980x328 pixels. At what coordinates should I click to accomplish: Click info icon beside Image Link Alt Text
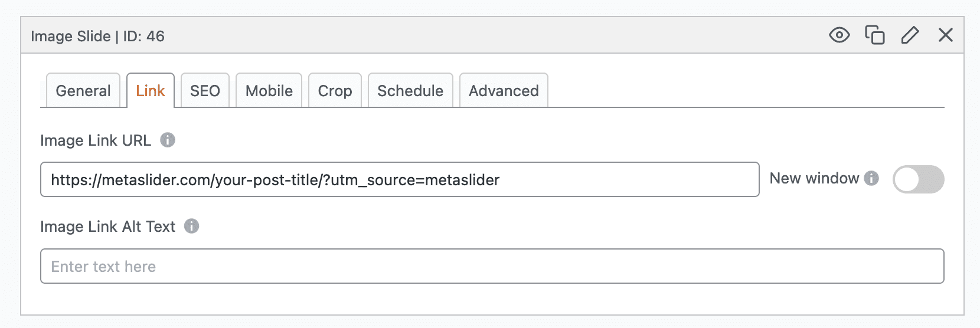(x=191, y=226)
